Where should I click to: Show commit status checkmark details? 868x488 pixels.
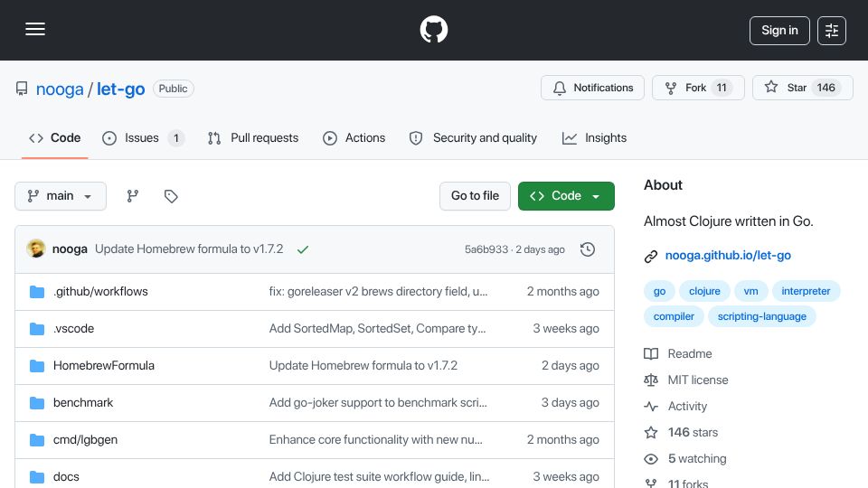tap(303, 249)
